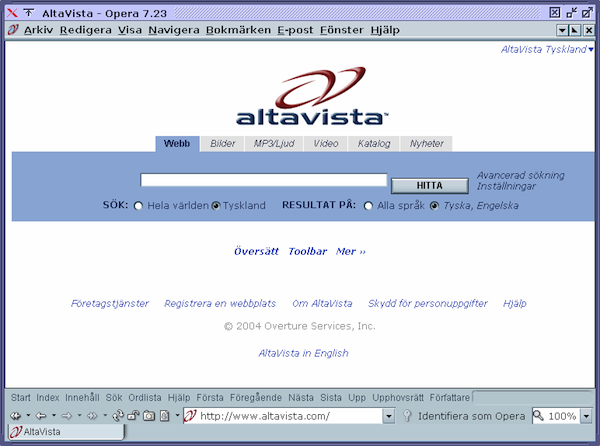Click the cascade arrow icon in menu bar
The height and width of the screenshot is (446, 600).
click(575, 30)
